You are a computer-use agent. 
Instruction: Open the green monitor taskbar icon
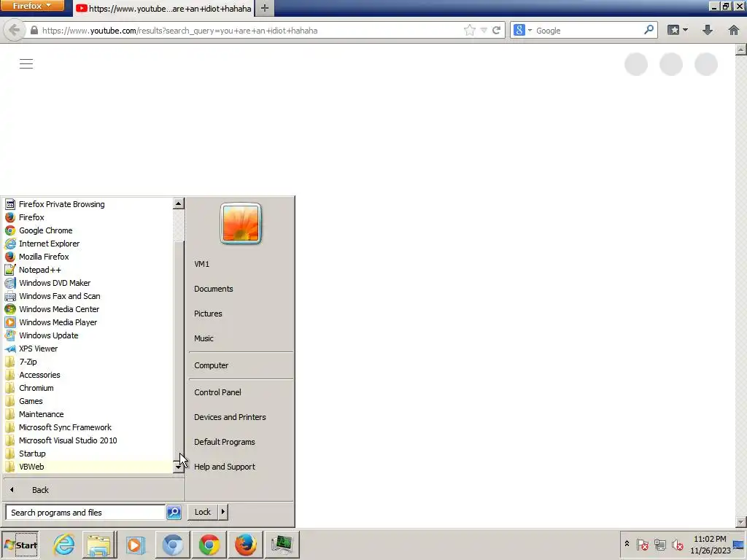coord(282,545)
